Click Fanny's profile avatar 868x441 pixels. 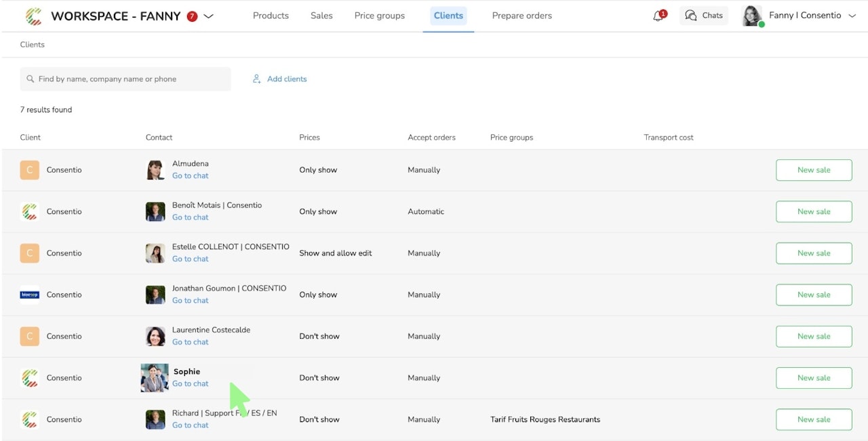pos(751,16)
